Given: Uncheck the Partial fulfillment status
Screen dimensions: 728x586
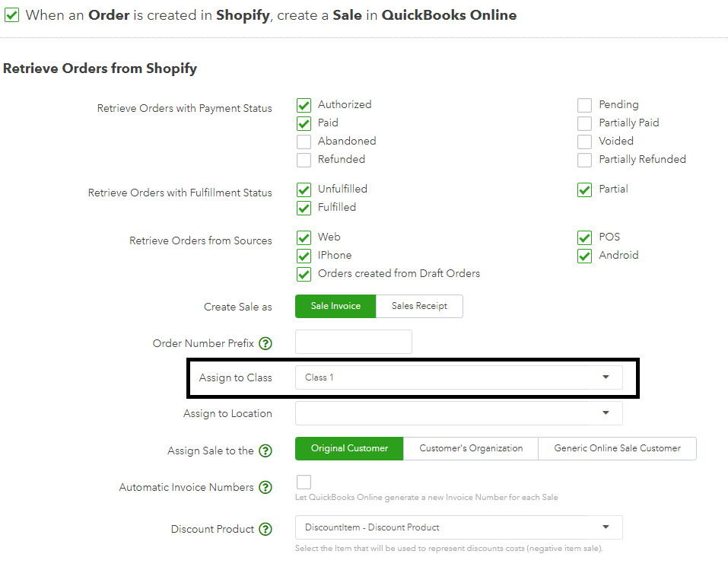Looking at the screenshot, I should pyautogui.click(x=584, y=189).
